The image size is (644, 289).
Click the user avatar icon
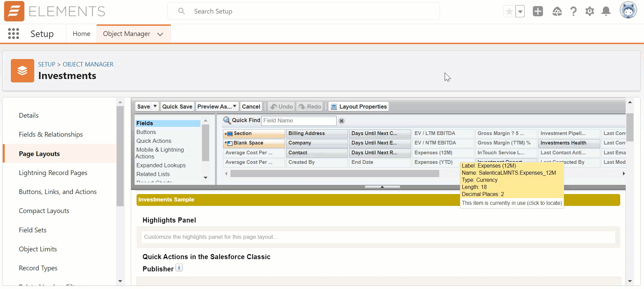(628, 10)
